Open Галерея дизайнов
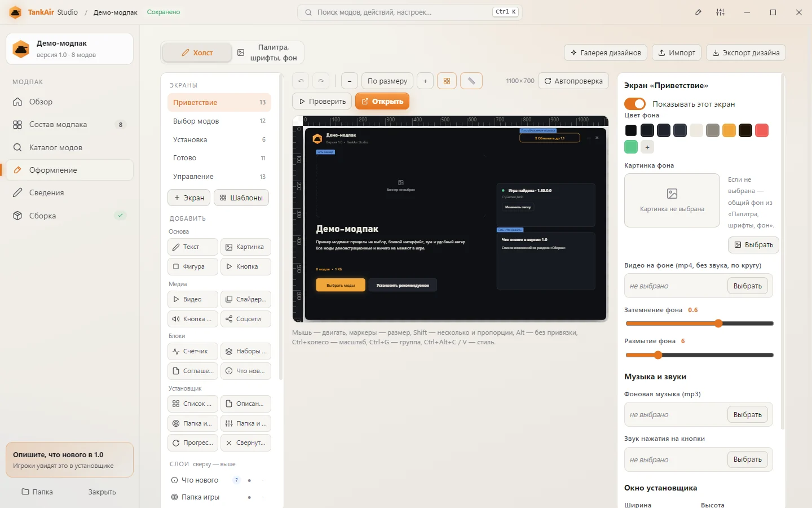The height and width of the screenshot is (508, 812). tap(606, 52)
